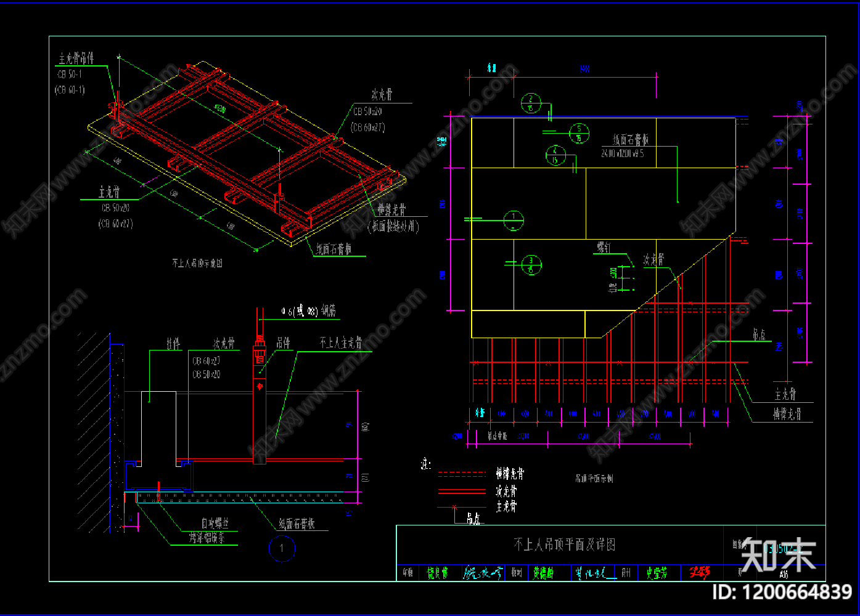Click the ID: 1200664839 text

point(782,592)
